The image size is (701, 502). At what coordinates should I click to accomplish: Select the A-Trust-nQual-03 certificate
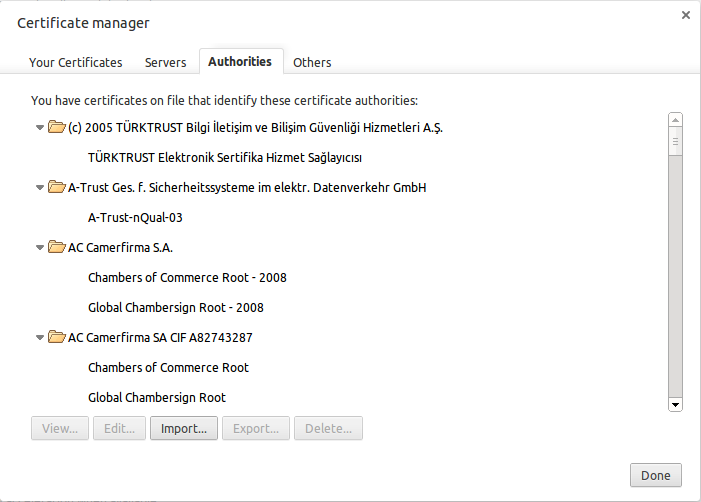point(135,218)
